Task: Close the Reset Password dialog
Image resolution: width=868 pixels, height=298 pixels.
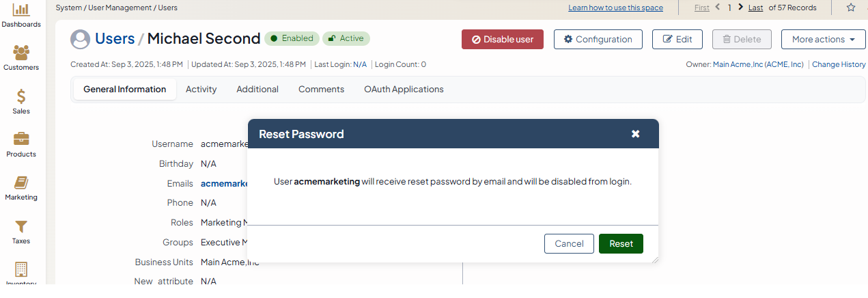Action: coord(635,134)
